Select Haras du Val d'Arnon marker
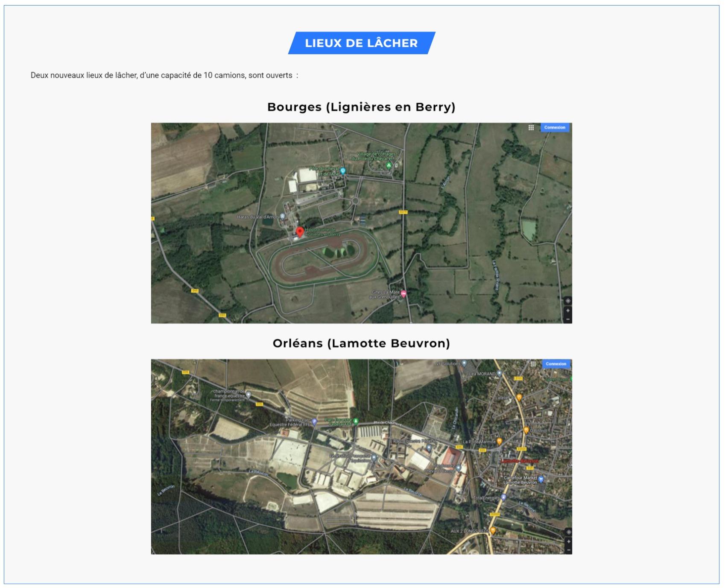The image size is (725, 588). pos(282,217)
